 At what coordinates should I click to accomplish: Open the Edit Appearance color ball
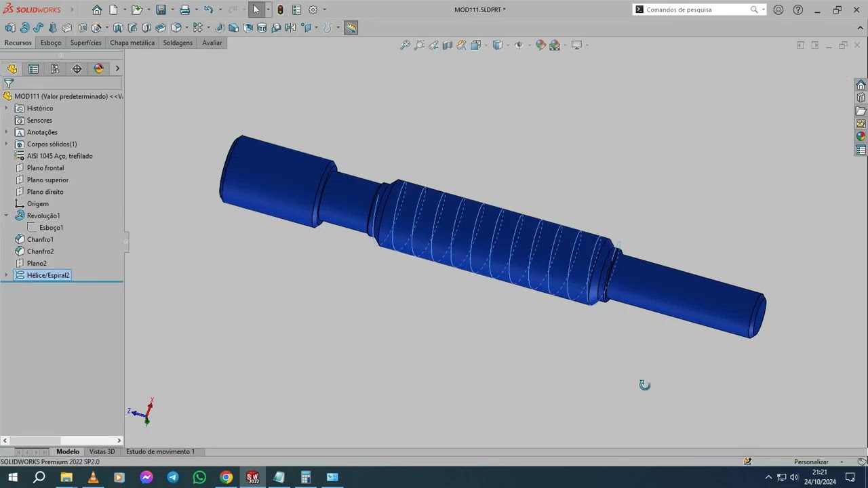pos(540,45)
